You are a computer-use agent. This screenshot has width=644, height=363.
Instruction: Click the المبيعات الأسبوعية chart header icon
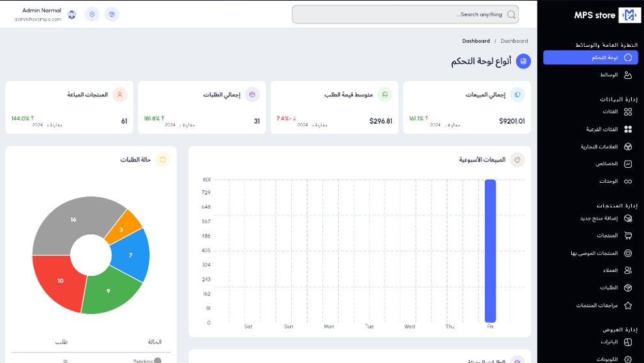pyautogui.click(x=517, y=159)
